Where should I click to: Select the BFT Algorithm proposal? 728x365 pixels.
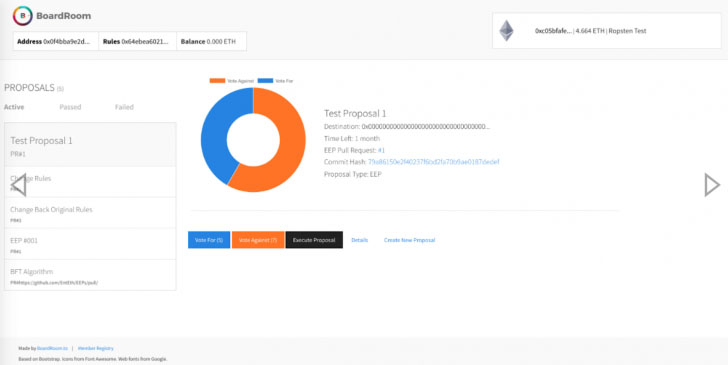click(x=90, y=275)
